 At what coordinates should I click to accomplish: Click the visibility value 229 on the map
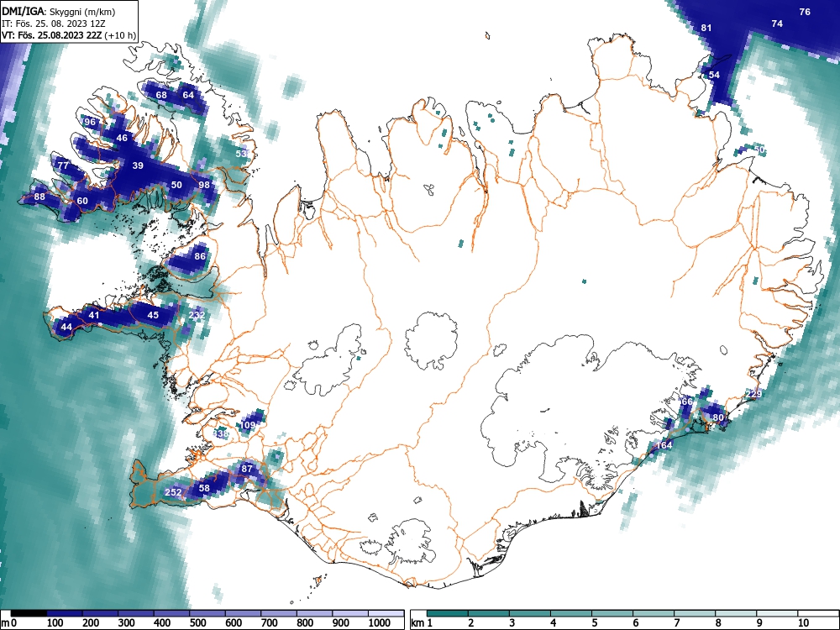pos(753,394)
